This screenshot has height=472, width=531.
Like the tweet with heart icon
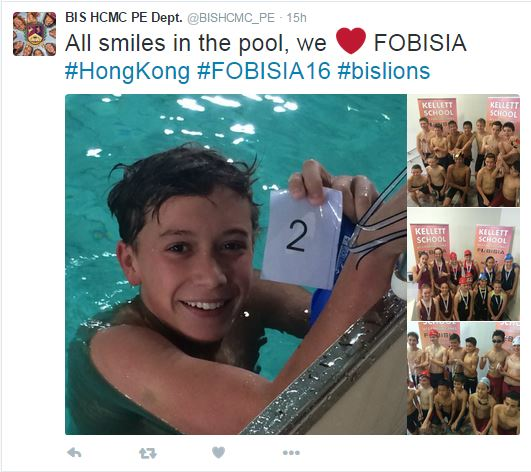click(x=218, y=453)
